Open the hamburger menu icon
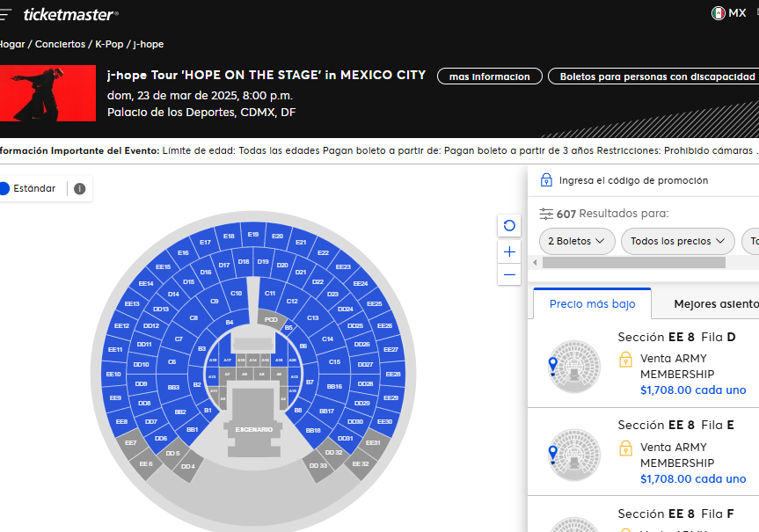The width and height of the screenshot is (759, 532). [x=5, y=15]
